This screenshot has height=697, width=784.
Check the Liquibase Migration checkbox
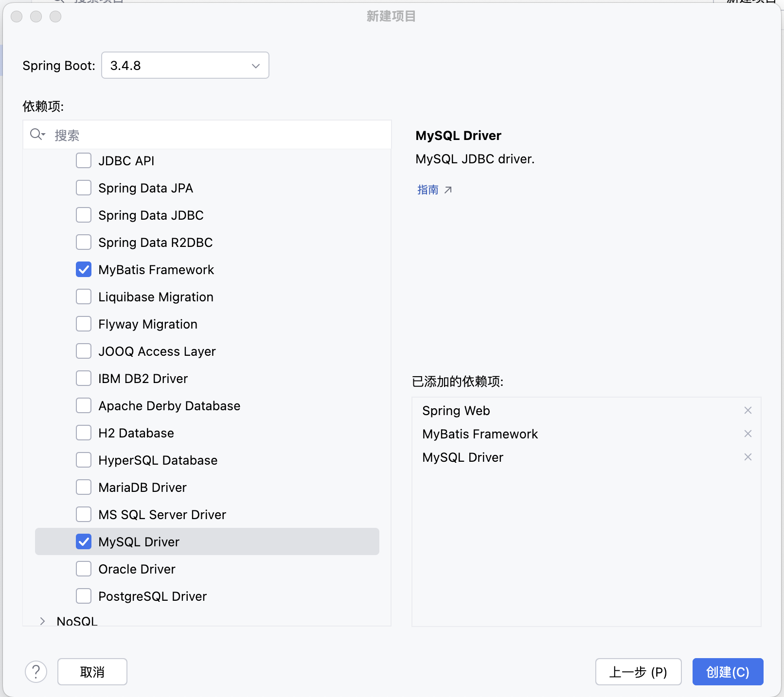(x=84, y=296)
